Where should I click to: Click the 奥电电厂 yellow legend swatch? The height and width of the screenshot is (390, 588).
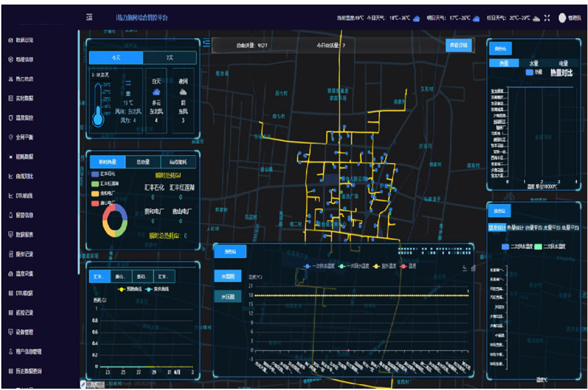(95, 194)
